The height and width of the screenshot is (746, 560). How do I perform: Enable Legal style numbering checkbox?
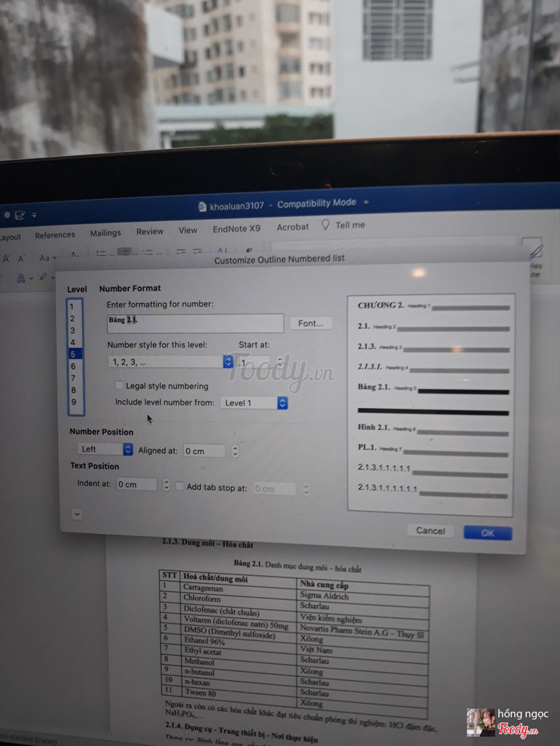coord(120,386)
